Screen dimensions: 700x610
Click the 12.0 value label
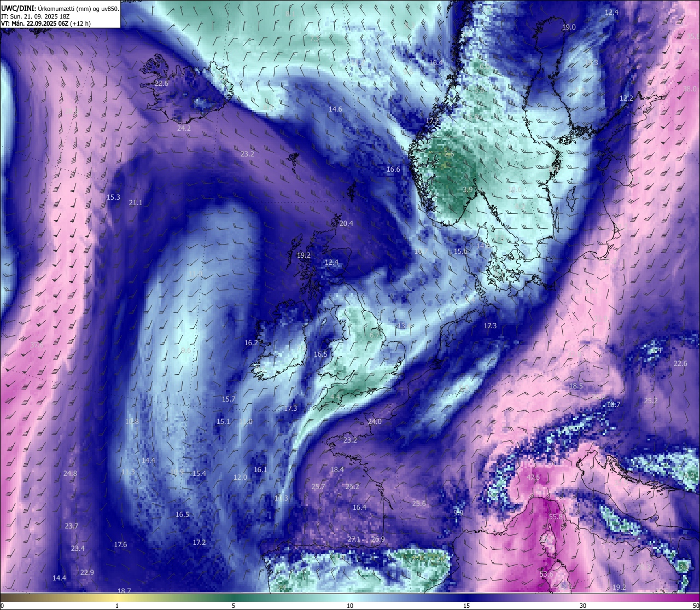click(240, 477)
